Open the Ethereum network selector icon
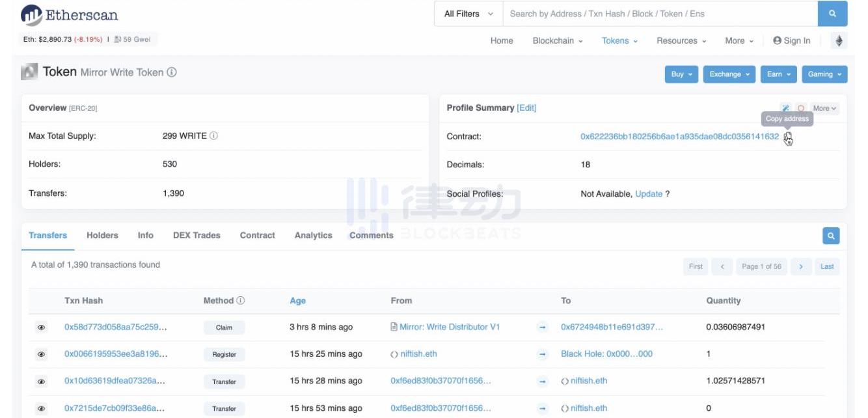Viewport: 868px width, 418px height. point(839,41)
